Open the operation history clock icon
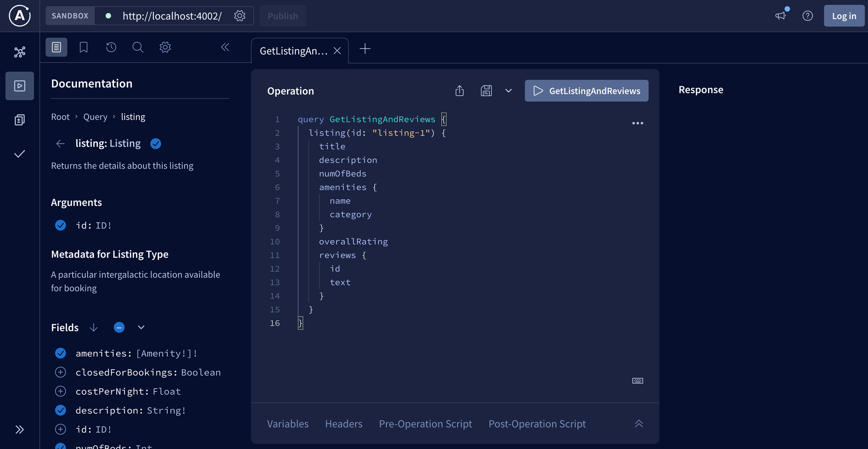This screenshot has width=868, height=449. [x=111, y=47]
